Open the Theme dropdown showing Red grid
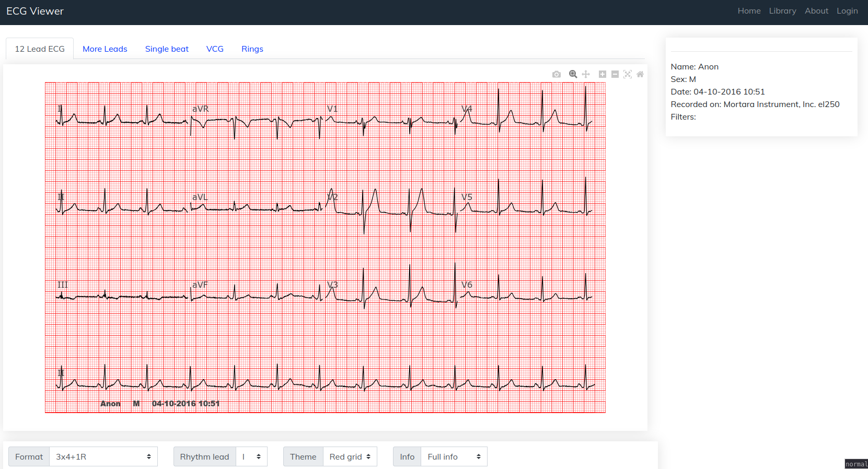Viewport: 868px width, 469px height. [350, 456]
